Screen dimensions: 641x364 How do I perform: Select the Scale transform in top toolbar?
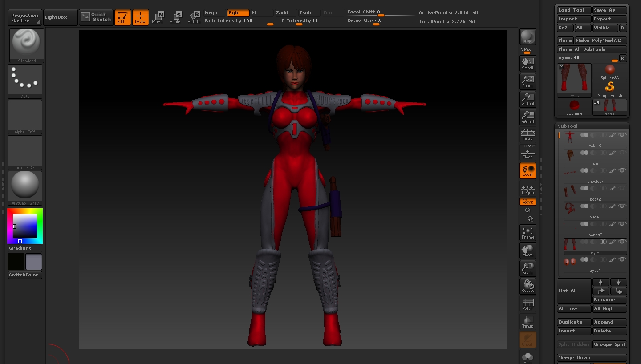[x=175, y=17]
